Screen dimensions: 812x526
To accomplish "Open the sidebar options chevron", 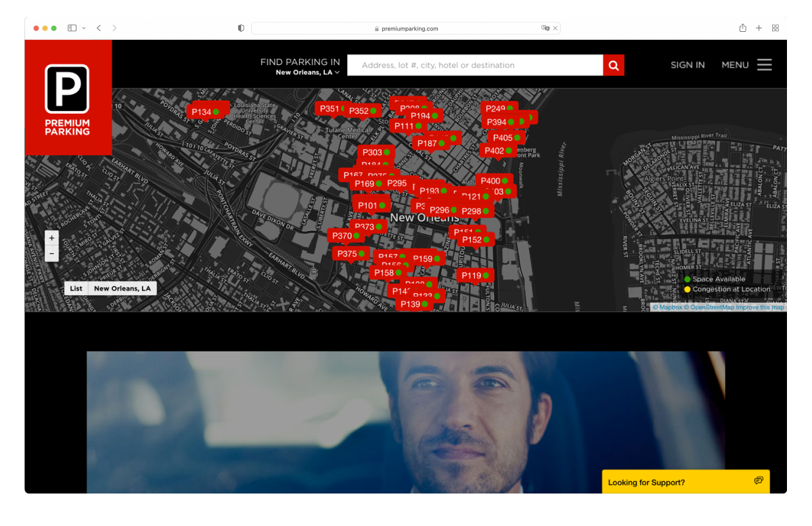I will point(84,28).
